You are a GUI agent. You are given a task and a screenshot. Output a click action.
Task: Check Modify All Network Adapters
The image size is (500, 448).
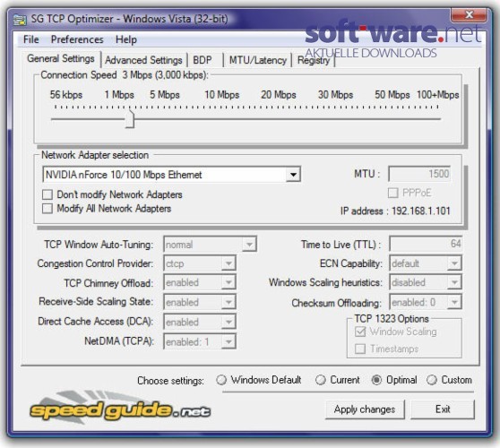[47, 209]
